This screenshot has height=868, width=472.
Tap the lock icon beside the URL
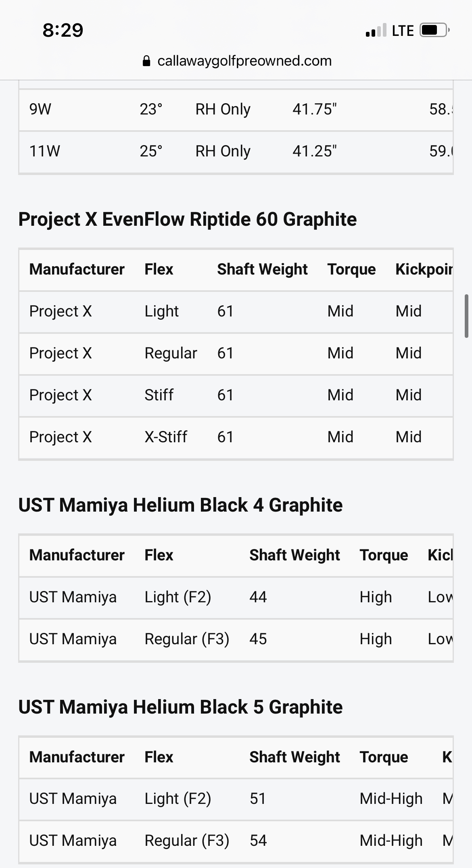click(147, 61)
